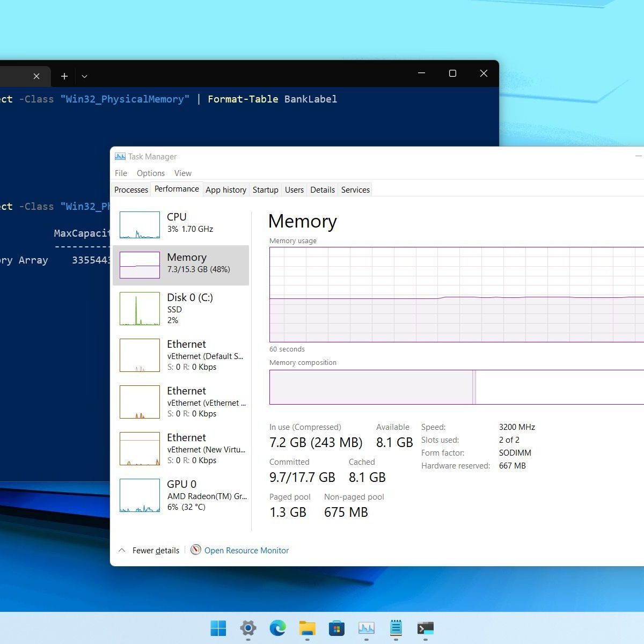Add a new terminal tab
Viewport: 644px width, 644px height.
click(64, 76)
